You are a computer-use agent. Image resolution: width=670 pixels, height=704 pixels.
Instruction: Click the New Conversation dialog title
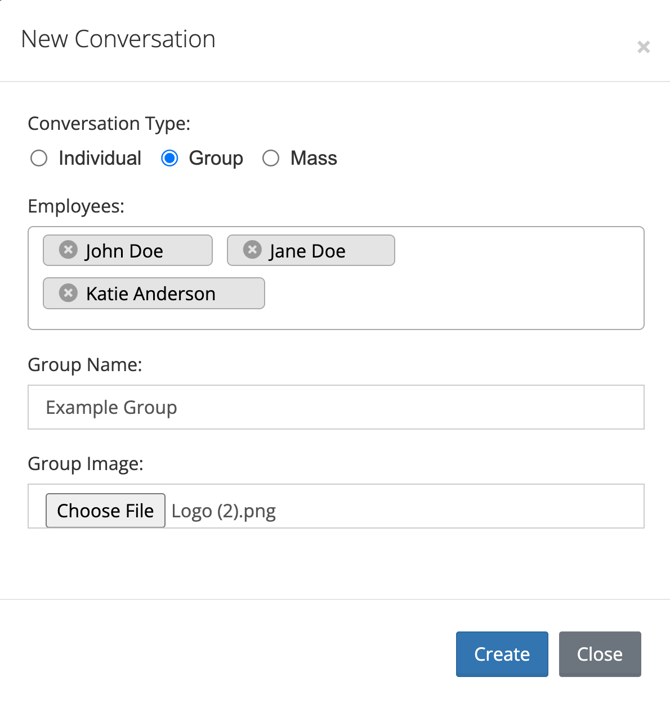click(118, 40)
